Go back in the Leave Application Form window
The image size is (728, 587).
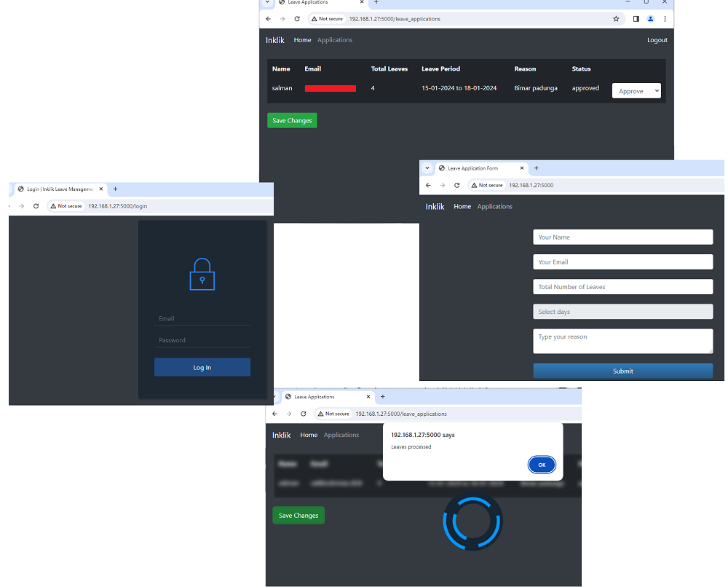[428, 185]
